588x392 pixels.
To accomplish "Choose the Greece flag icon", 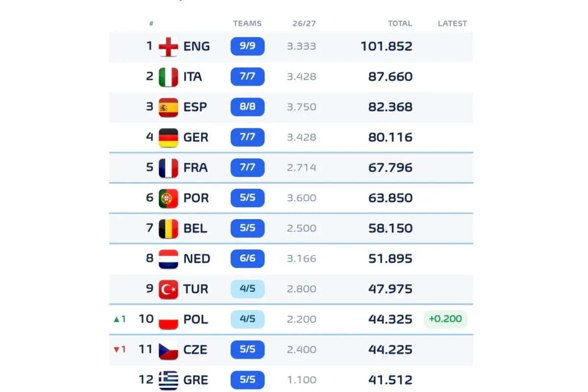I will [169, 380].
